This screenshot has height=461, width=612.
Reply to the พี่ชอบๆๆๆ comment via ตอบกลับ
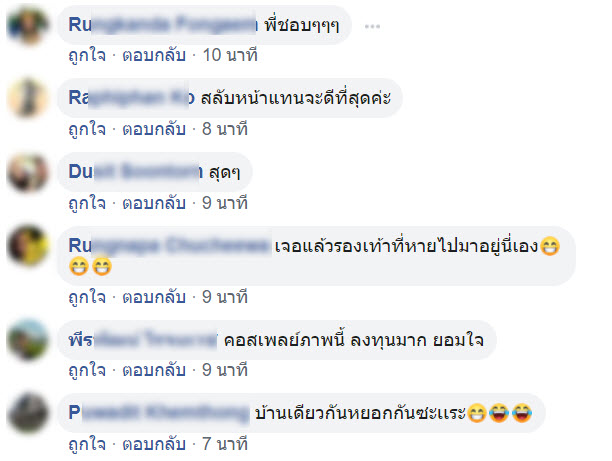click(x=154, y=55)
